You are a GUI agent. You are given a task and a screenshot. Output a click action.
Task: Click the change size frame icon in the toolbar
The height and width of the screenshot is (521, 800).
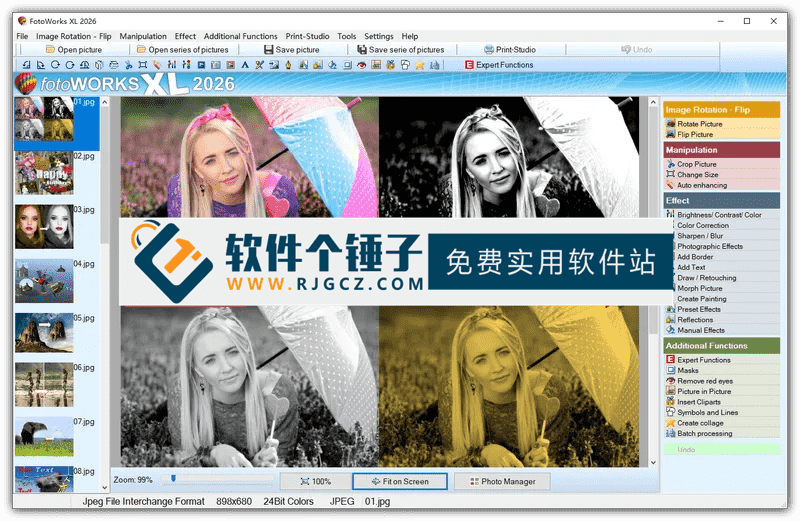pos(143,65)
